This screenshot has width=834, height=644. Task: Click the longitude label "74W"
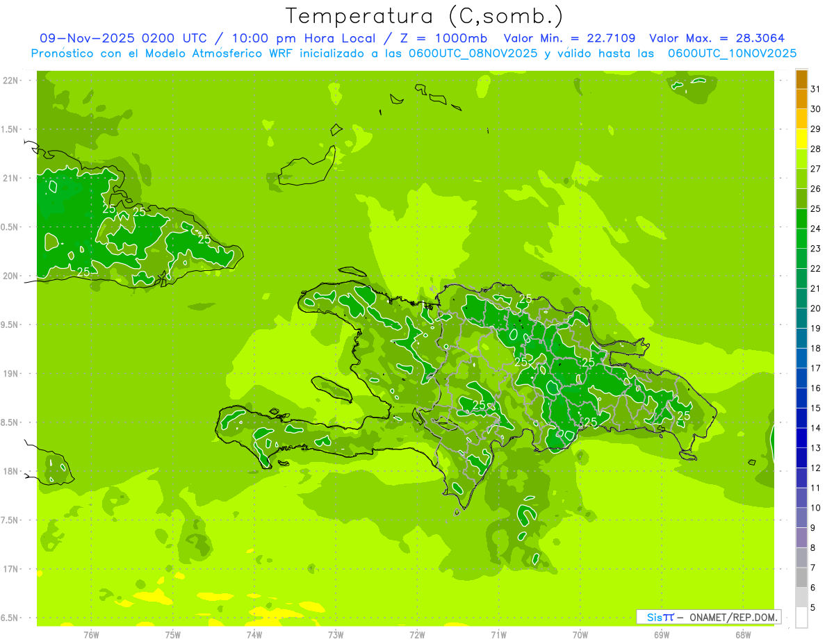pyautogui.click(x=254, y=634)
